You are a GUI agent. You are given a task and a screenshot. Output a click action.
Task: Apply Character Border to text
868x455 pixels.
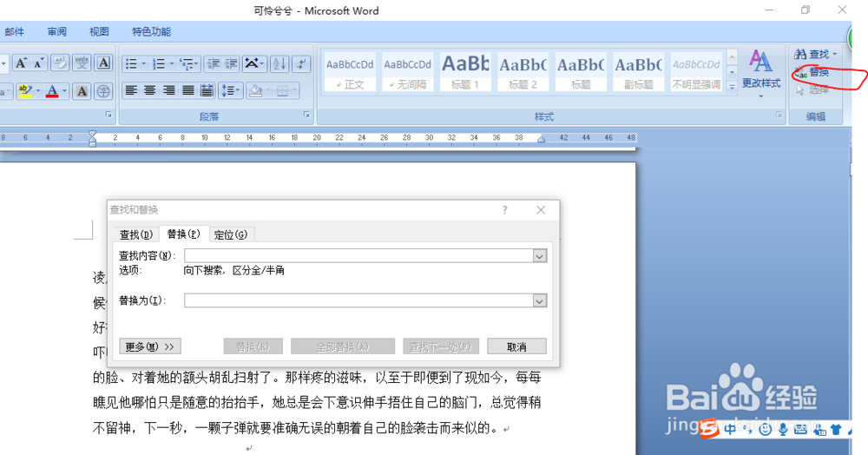click(103, 63)
